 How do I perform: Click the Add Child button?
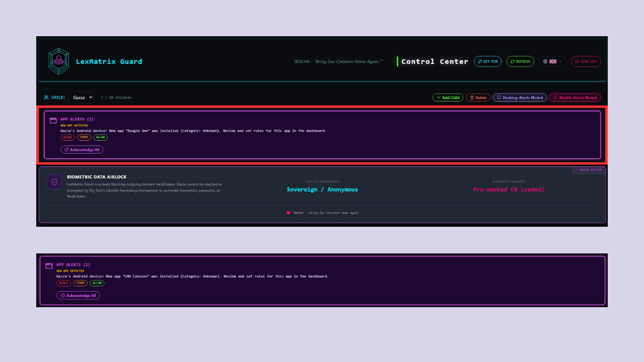click(448, 98)
